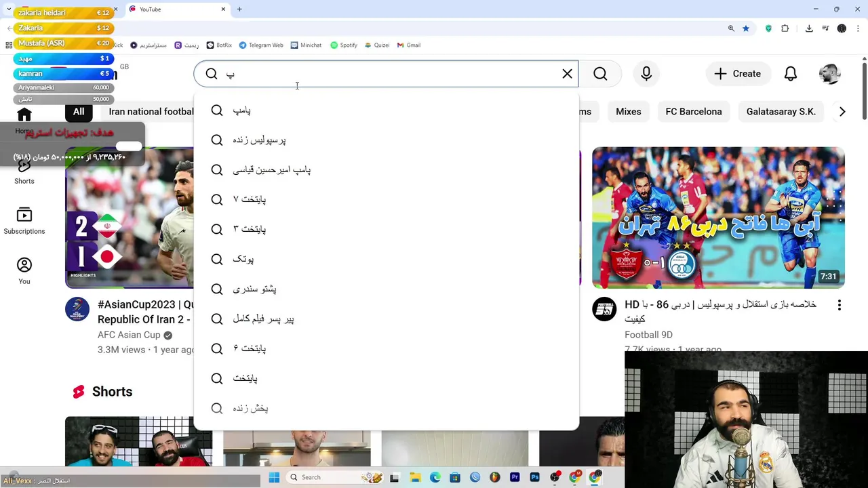Select the Galatasaray S.K. filter chip

[781, 112]
